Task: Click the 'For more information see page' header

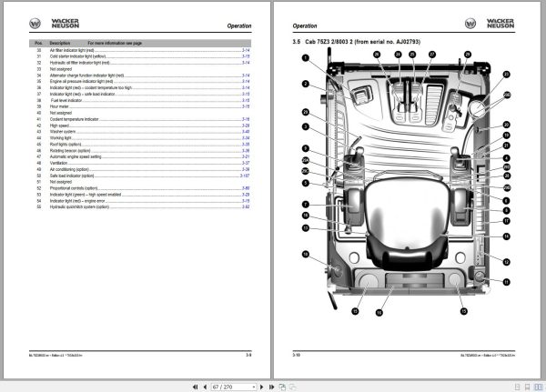Action: (115, 43)
